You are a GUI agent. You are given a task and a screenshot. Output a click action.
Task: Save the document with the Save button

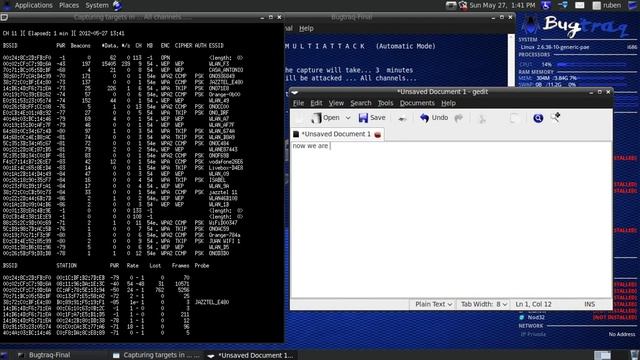click(372, 118)
